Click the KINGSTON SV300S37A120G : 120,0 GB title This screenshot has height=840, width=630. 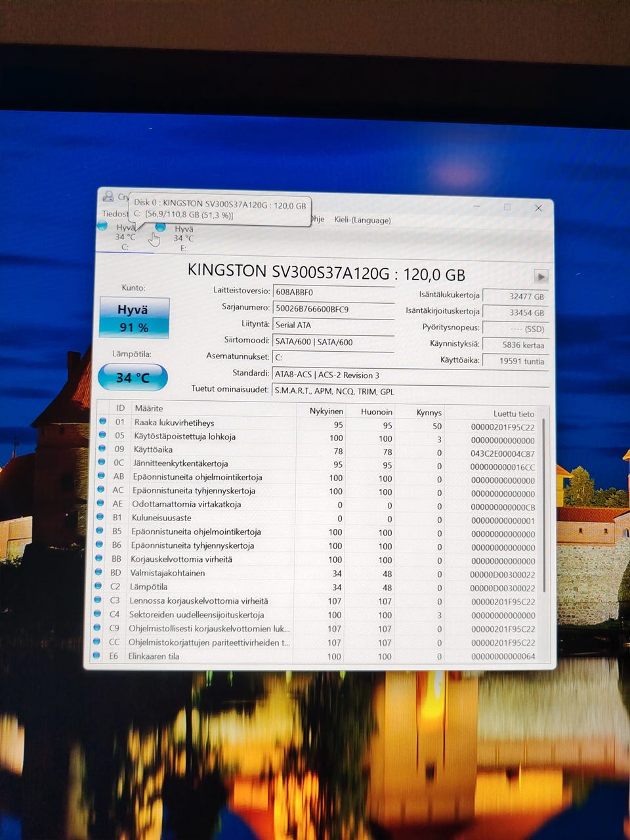point(326,273)
